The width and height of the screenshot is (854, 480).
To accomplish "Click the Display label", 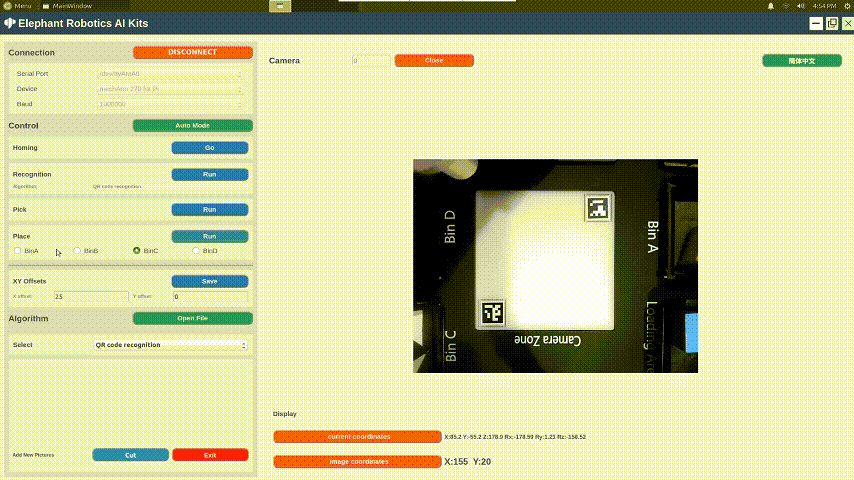I will [x=284, y=414].
